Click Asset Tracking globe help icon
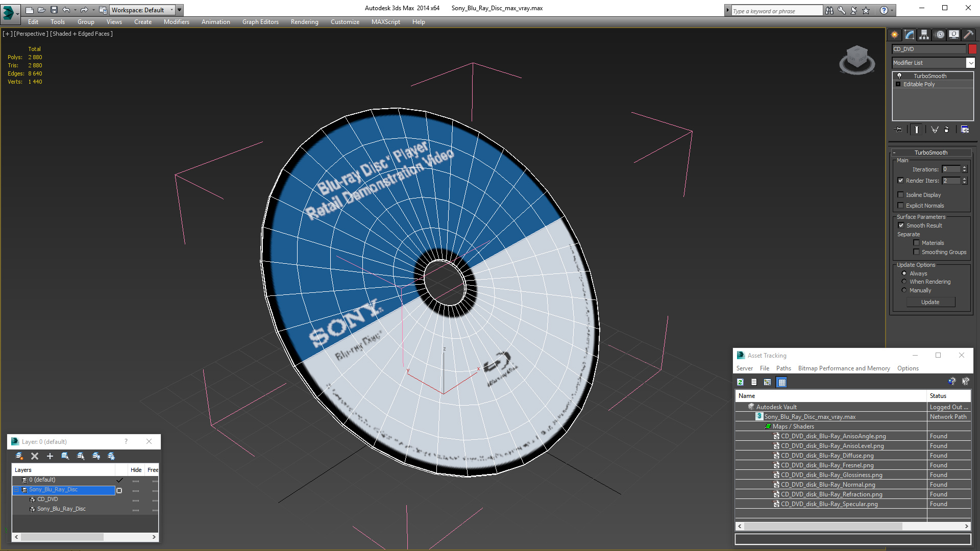The height and width of the screenshot is (551, 980). point(951,382)
